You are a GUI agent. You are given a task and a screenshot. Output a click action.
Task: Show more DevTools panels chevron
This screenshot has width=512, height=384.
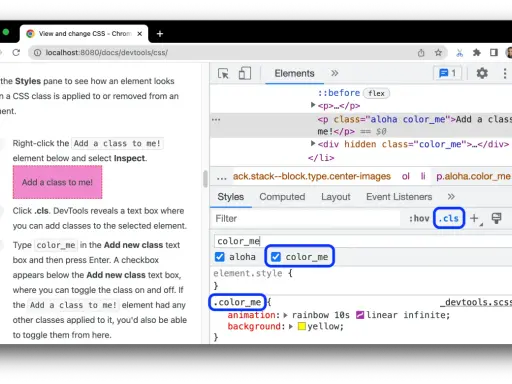coord(335,73)
